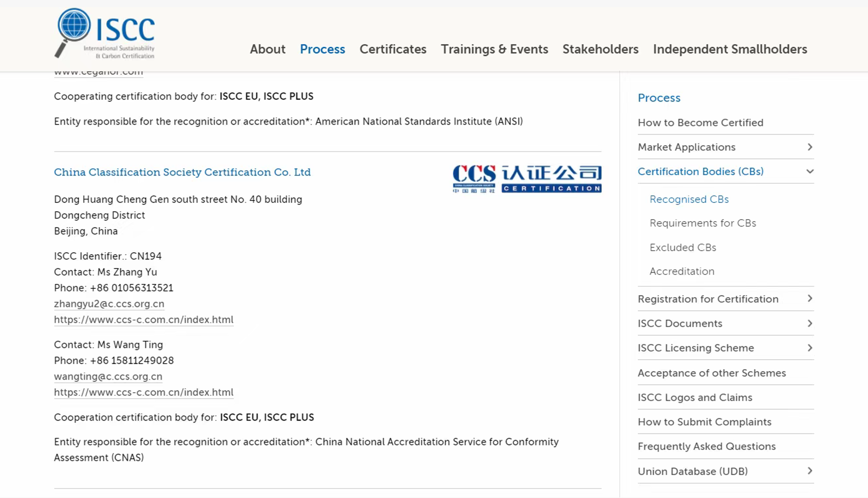The height and width of the screenshot is (498, 868).
Task: Open ISCC Licensing Scheme sidebar item
Action: 696,348
